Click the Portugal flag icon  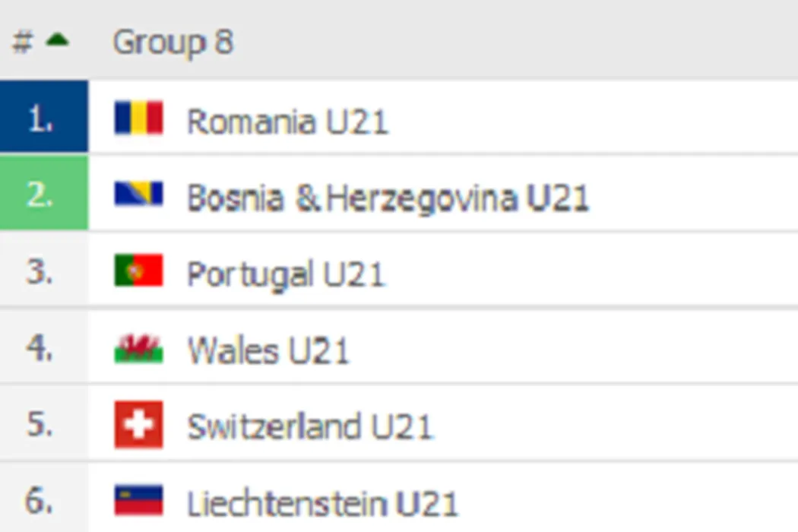tap(138, 271)
